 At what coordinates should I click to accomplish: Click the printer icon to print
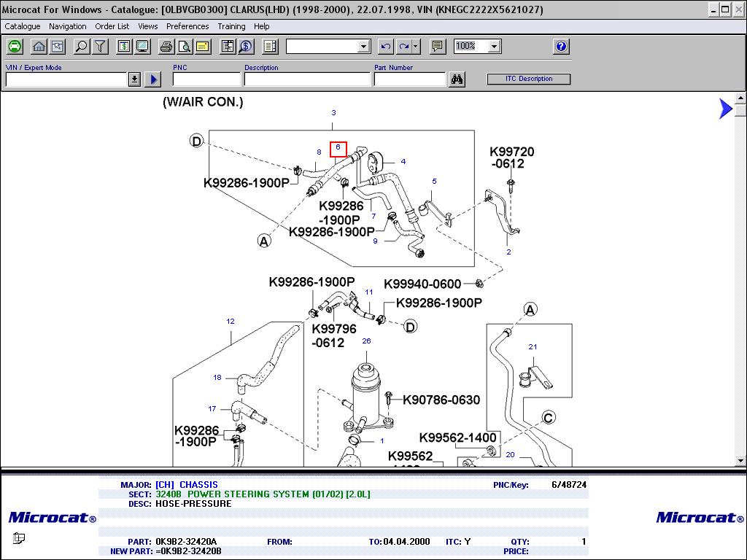(166, 47)
